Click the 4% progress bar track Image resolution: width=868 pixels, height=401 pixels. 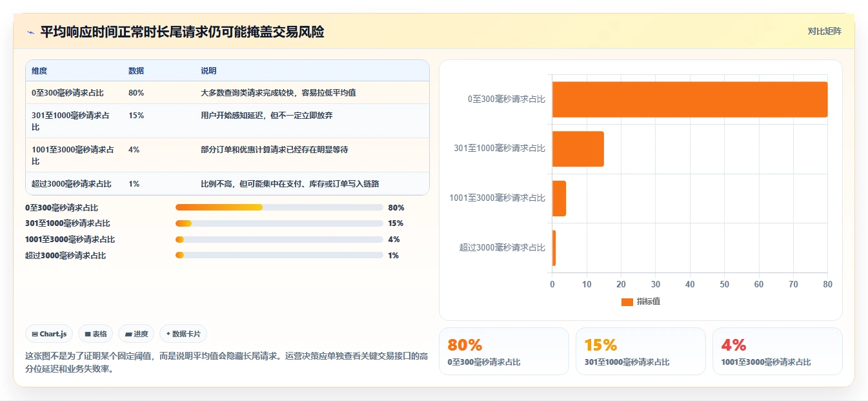(279, 240)
